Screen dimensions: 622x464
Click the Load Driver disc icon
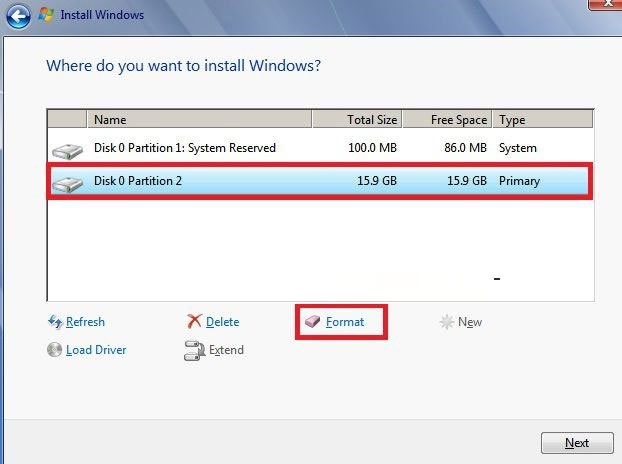(54, 350)
